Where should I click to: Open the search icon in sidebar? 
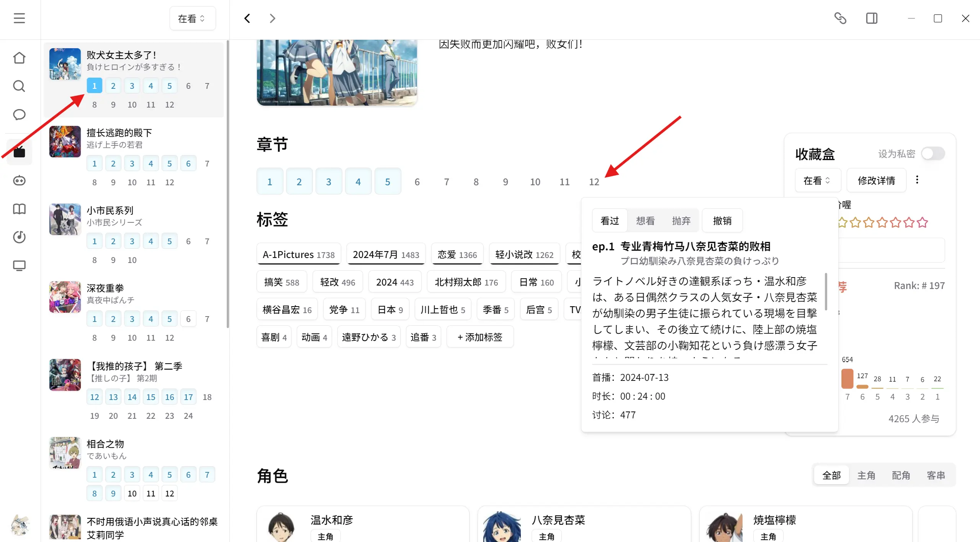pos(19,86)
